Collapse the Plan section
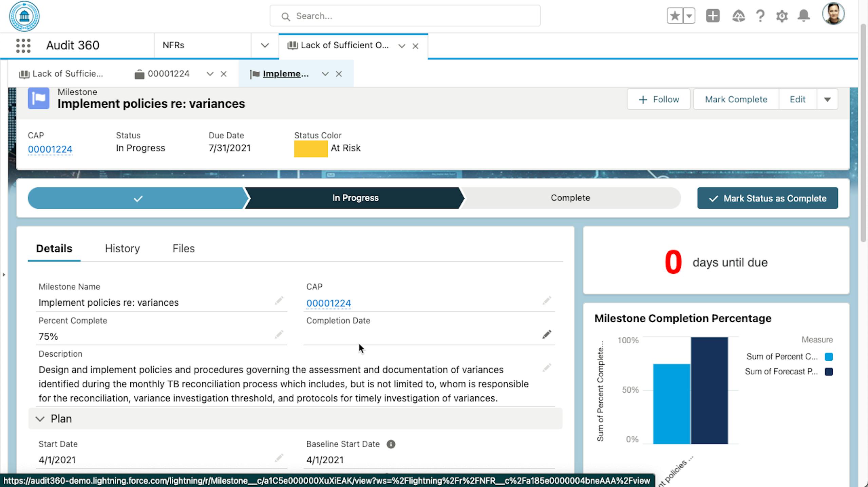This screenshot has height=487, width=868. click(x=40, y=419)
